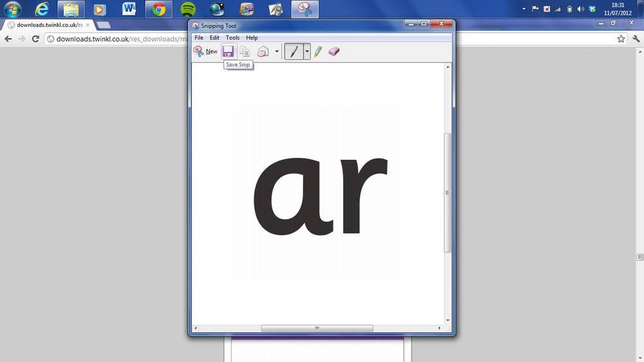Click the Snipping Tool vertical scrollbar thumb
This screenshot has height=362, width=644.
[x=448, y=193]
